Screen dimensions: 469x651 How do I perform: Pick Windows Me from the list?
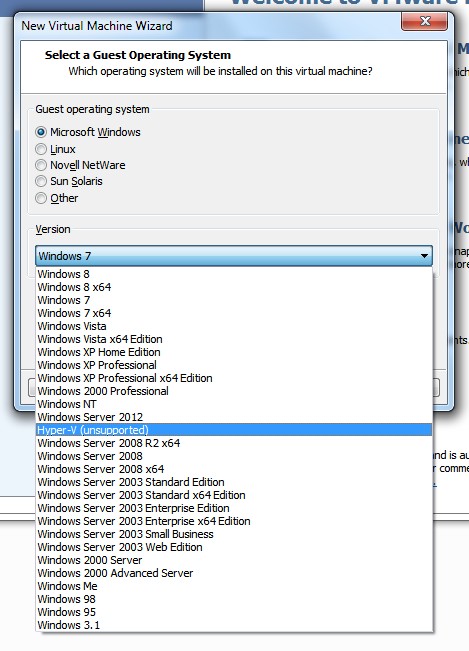(234, 586)
